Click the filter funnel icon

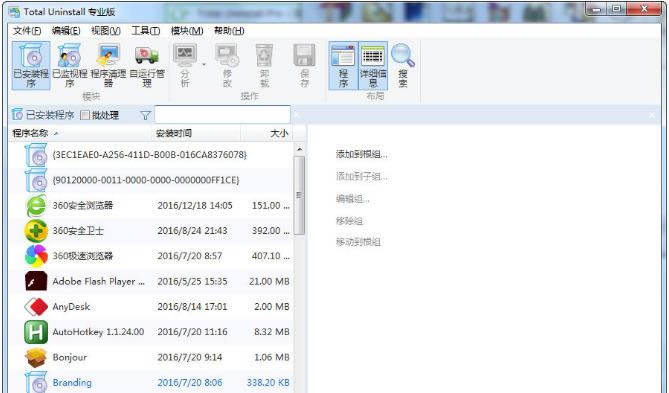[x=145, y=115]
